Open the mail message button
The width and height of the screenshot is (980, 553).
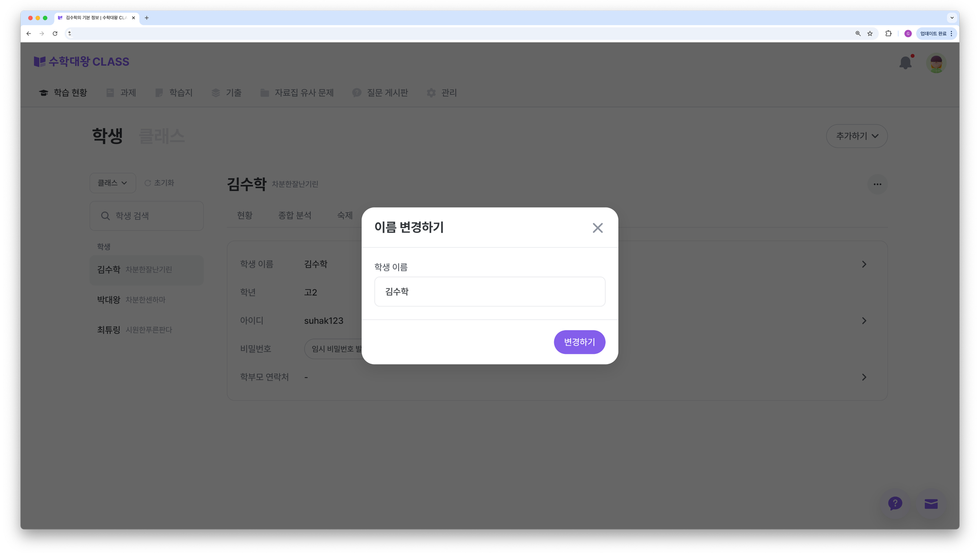(x=931, y=503)
